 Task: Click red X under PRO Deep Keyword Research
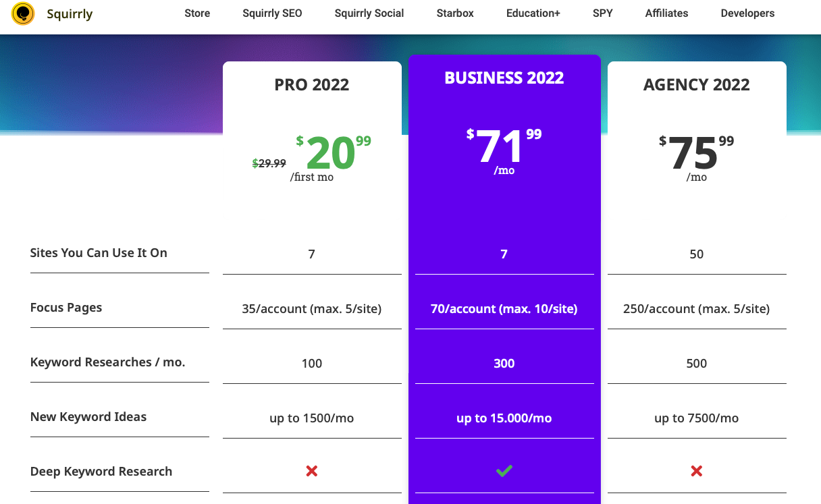pyautogui.click(x=312, y=471)
